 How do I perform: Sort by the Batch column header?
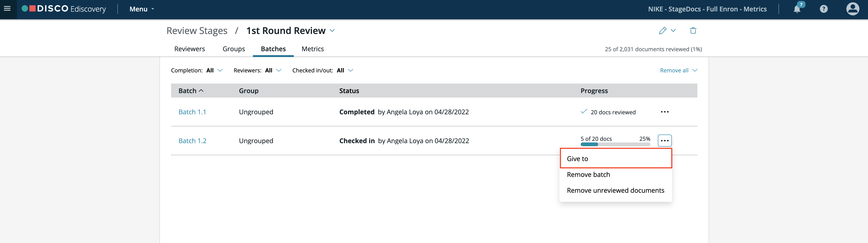(191, 91)
